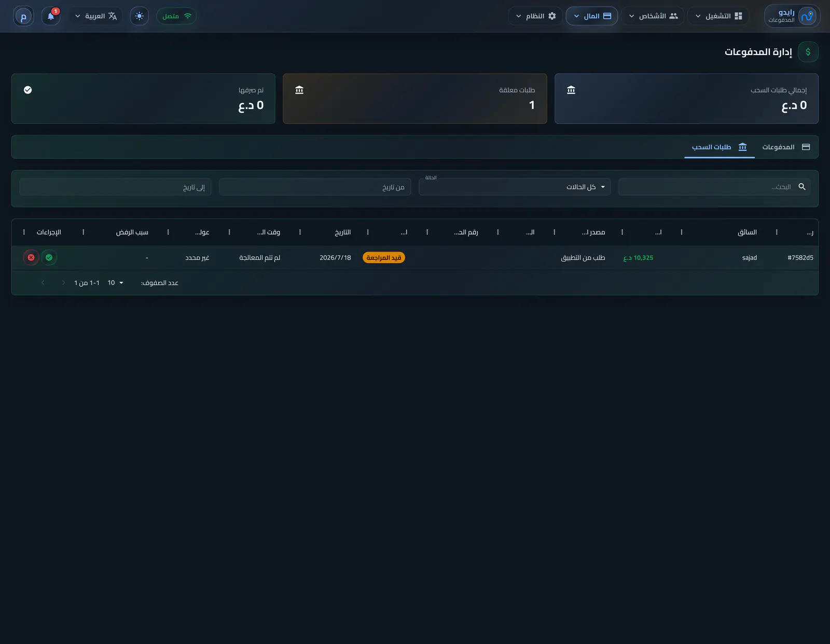The height and width of the screenshot is (644, 830).
Task: Toggle the light/dark theme sun icon
Action: click(x=139, y=16)
